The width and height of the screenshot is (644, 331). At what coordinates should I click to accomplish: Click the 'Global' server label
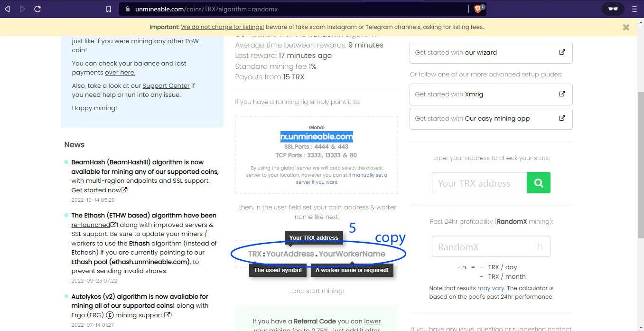click(x=317, y=127)
